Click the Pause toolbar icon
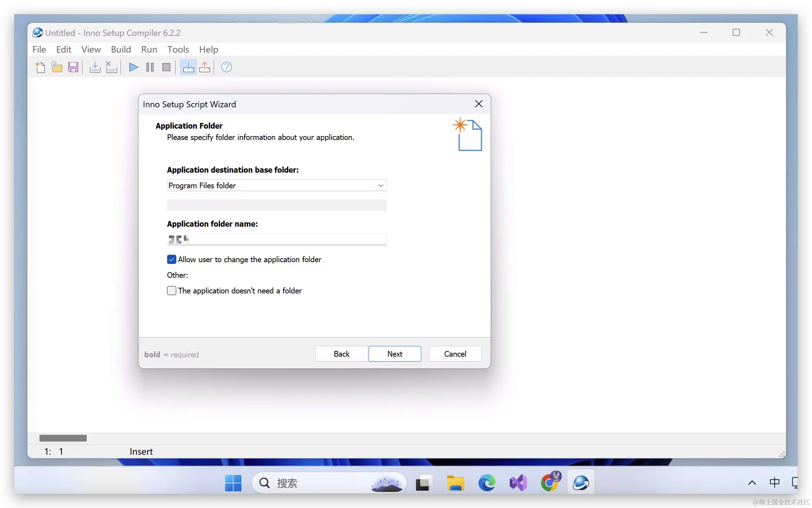The height and width of the screenshot is (508, 812). coord(150,67)
